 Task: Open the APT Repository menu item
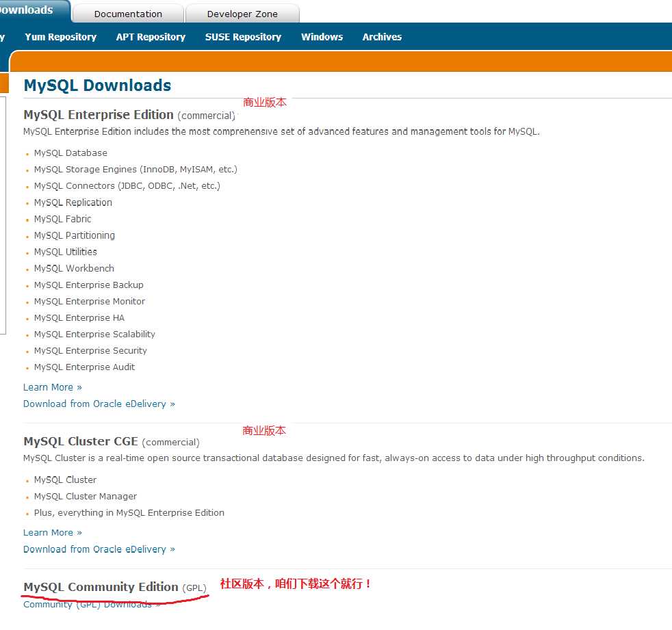pos(151,37)
